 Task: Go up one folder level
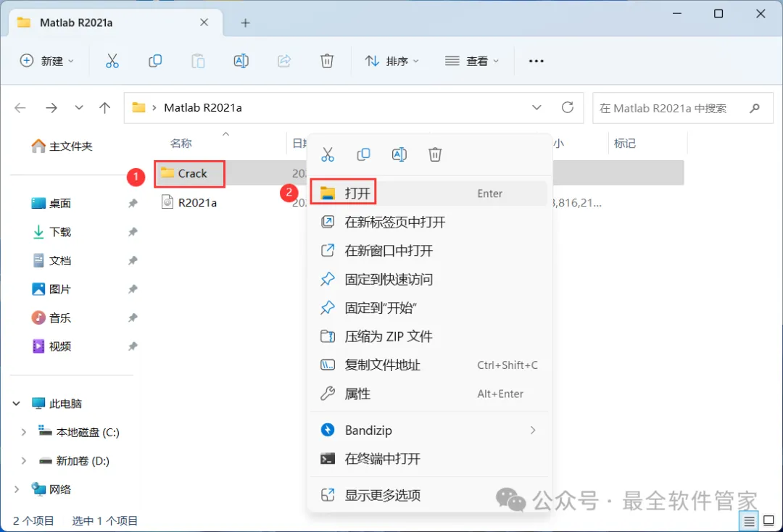[105, 108]
